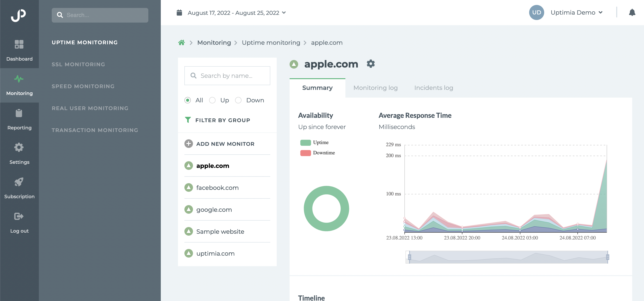Select the Up radio button
The image size is (644, 301).
[212, 100]
